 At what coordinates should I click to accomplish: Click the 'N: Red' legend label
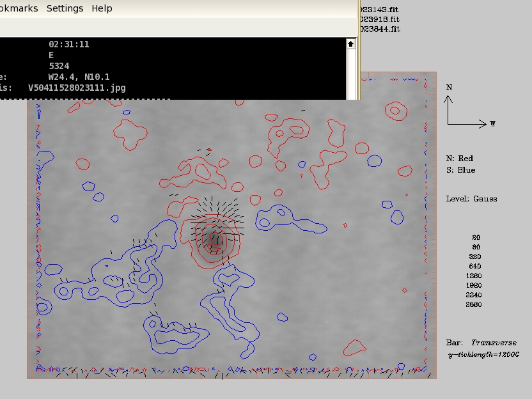459,159
